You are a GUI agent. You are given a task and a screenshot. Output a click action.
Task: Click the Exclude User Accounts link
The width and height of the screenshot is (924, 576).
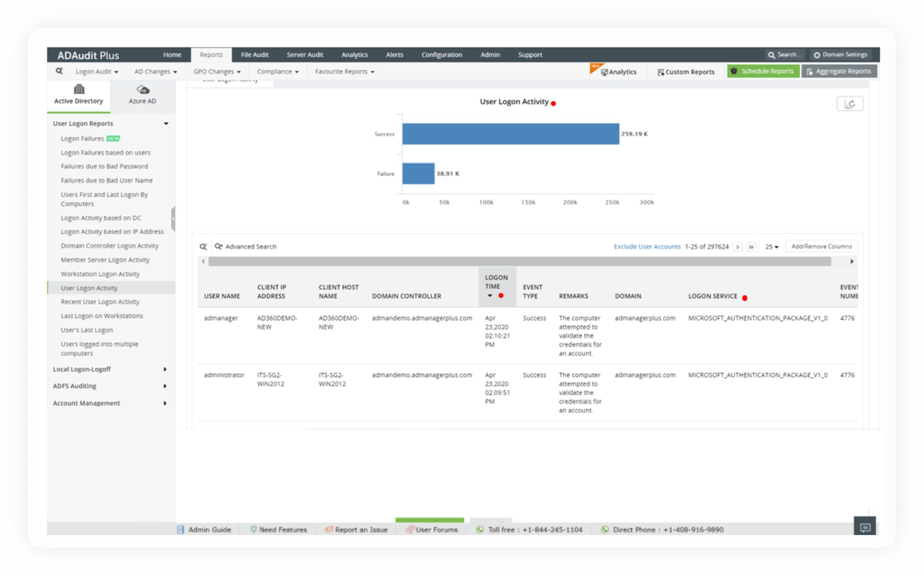647,247
